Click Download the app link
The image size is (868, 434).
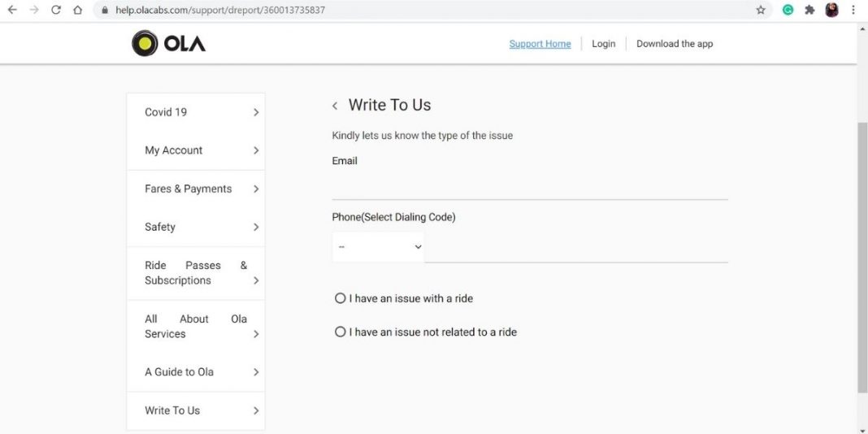tap(675, 44)
